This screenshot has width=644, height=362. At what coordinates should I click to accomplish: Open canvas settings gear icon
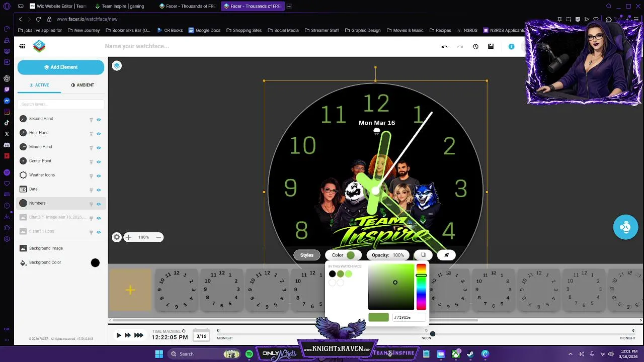(x=117, y=237)
